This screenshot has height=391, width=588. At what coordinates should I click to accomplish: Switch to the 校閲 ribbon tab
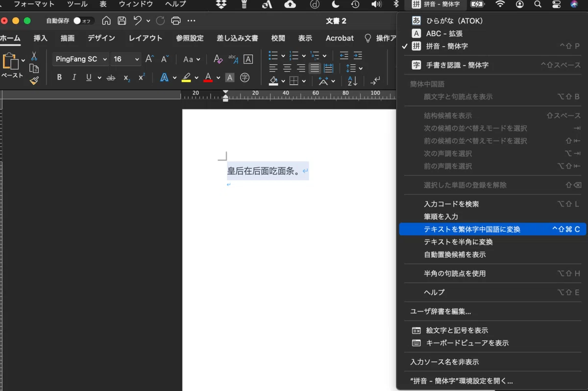click(278, 38)
